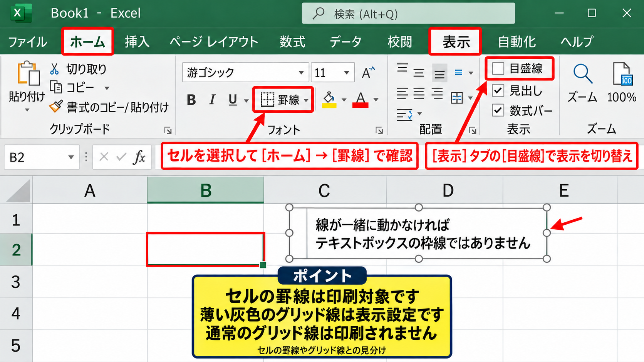Image resolution: width=644 pixels, height=362 pixels.
Task: Align text to the middle vertically
Action: coord(419,72)
